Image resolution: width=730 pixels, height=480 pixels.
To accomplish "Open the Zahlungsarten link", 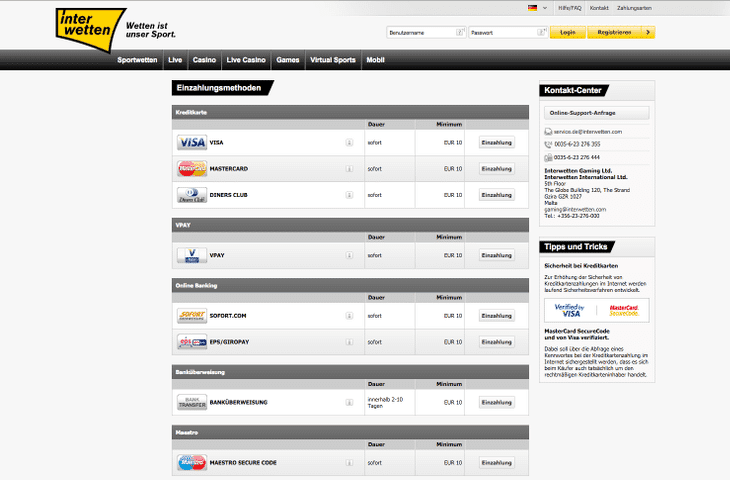I will (634, 8).
